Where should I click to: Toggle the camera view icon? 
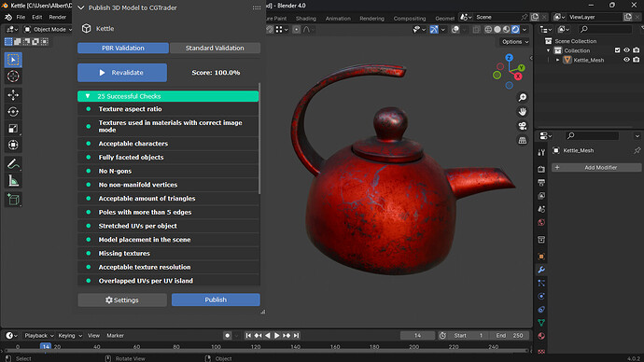523,126
